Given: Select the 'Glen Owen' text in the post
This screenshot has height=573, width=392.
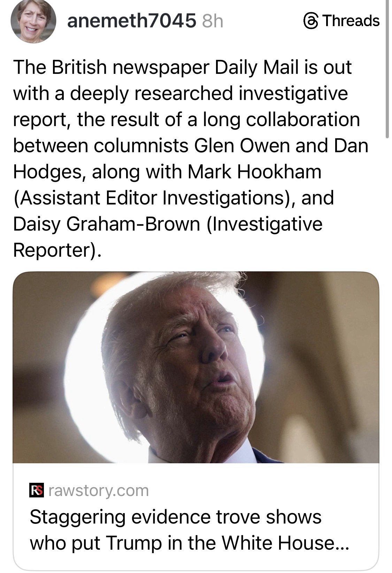Looking at the screenshot, I should pos(241,146).
